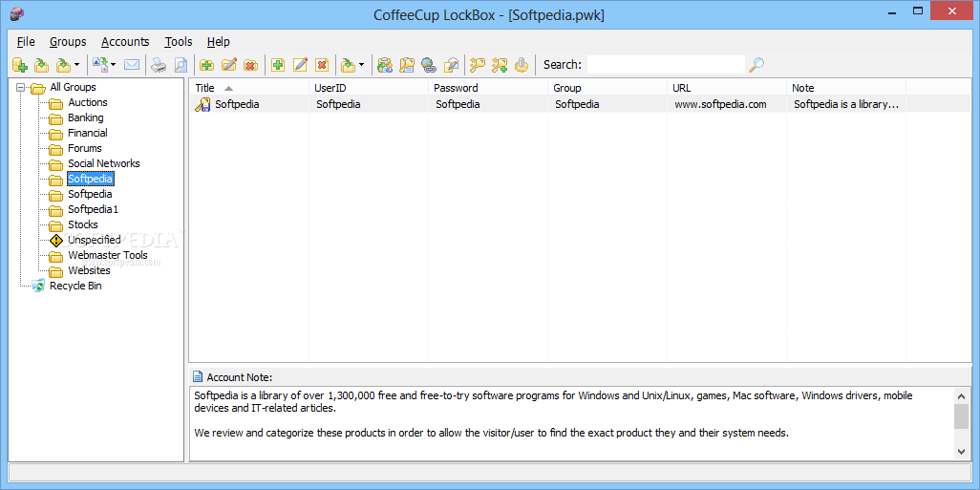Click the key icon in Softpedia row
This screenshot has height=490, width=980.
pyautogui.click(x=202, y=104)
